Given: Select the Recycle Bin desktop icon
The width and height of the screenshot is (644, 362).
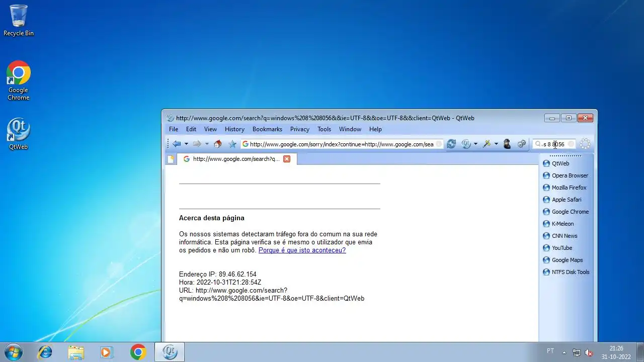Looking at the screenshot, I should pos(19,21).
